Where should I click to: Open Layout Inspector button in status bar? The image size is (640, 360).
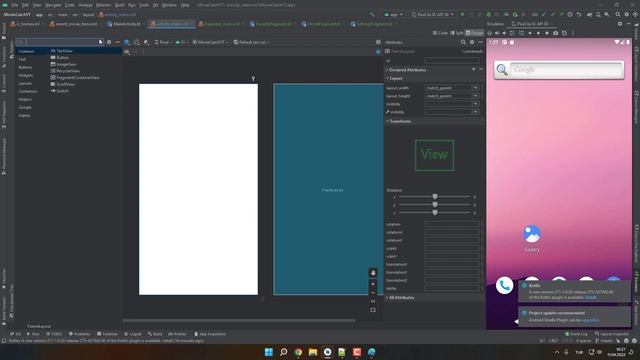[613, 334]
